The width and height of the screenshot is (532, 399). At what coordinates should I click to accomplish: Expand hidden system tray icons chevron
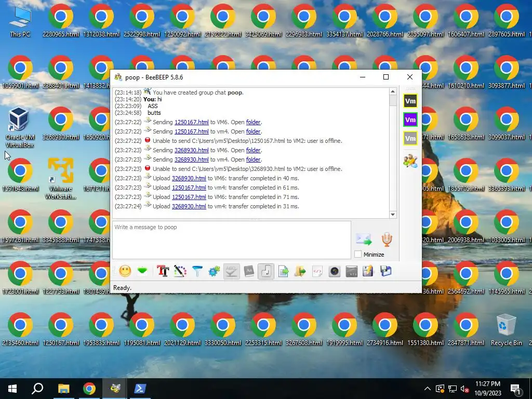pyautogui.click(x=428, y=389)
